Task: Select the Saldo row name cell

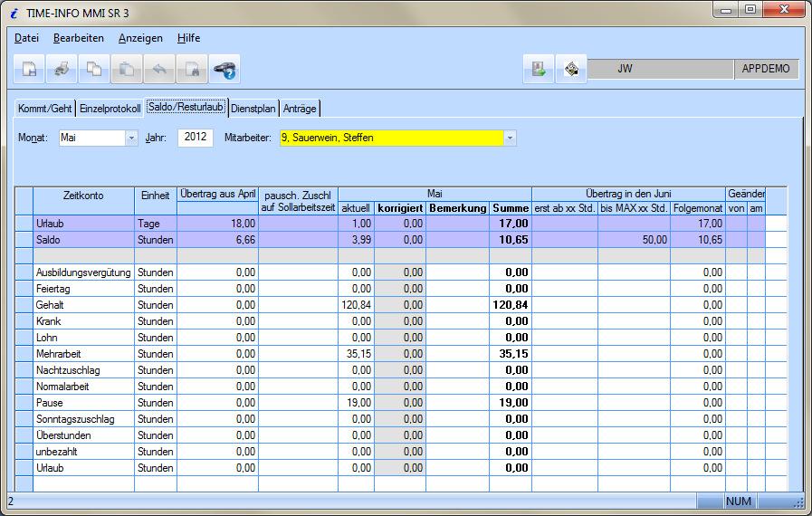Action: (x=83, y=240)
